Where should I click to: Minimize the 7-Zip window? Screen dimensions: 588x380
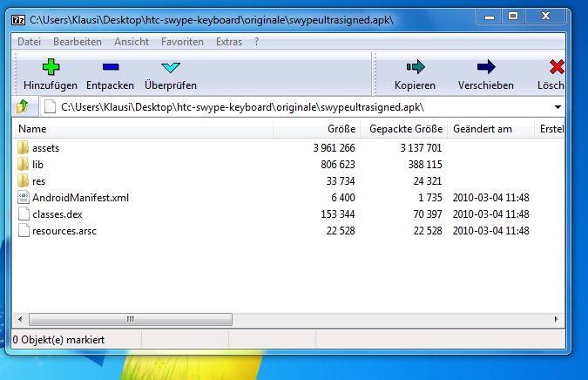coord(489,17)
